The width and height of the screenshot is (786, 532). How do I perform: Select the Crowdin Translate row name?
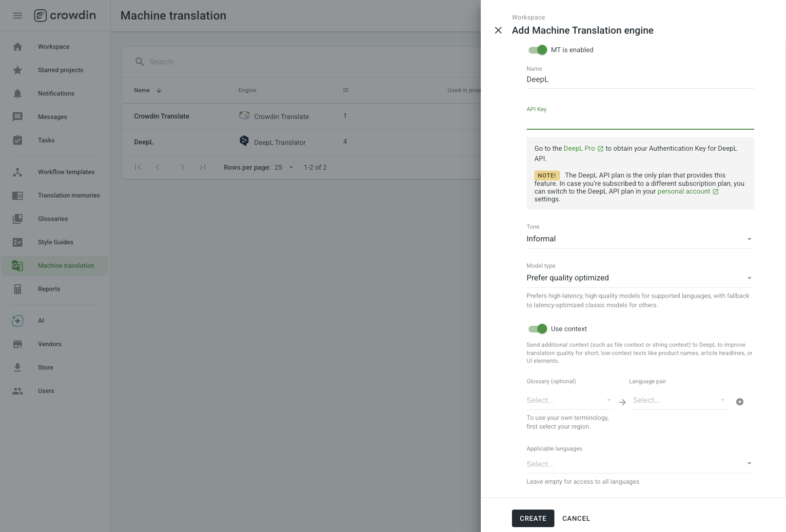161,116
